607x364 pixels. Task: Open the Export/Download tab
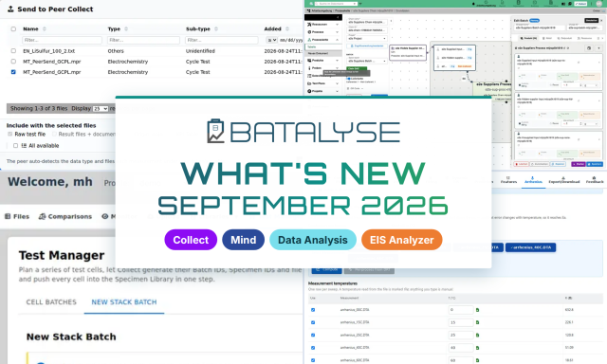click(x=564, y=180)
